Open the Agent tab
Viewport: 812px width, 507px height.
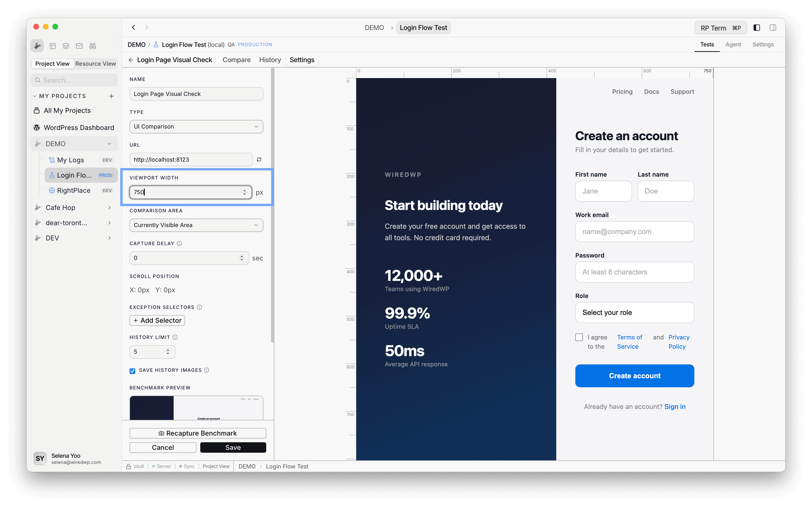[x=733, y=45]
